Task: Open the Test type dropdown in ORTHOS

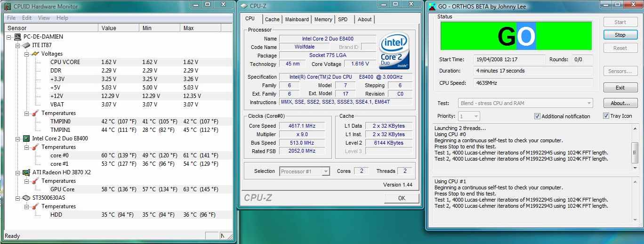Action: point(589,103)
